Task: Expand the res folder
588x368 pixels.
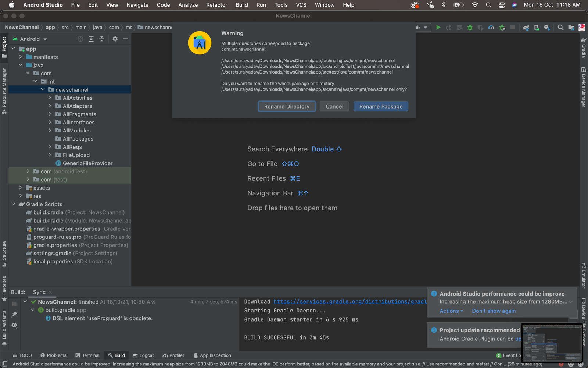Action: [x=21, y=196]
